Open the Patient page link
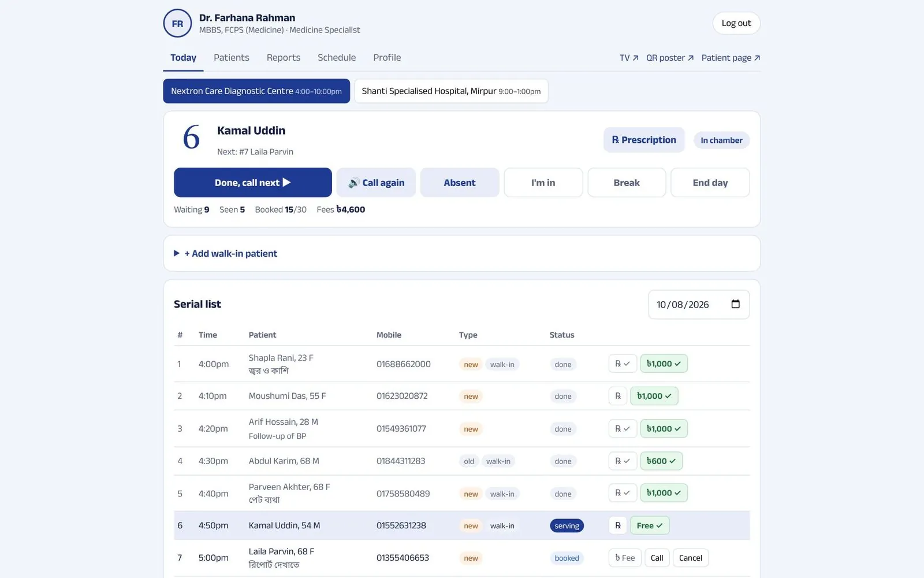Image resolution: width=924 pixels, height=578 pixels. pyautogui.click(x=731, y=58)
